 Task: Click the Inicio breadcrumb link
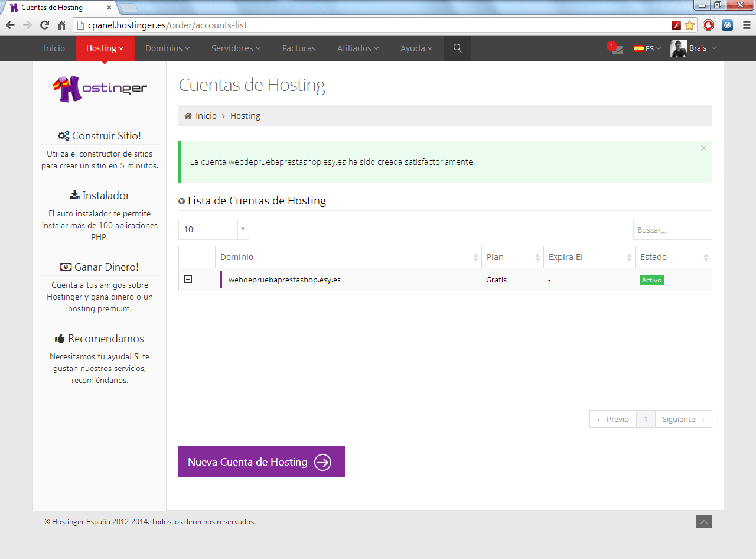206,116
